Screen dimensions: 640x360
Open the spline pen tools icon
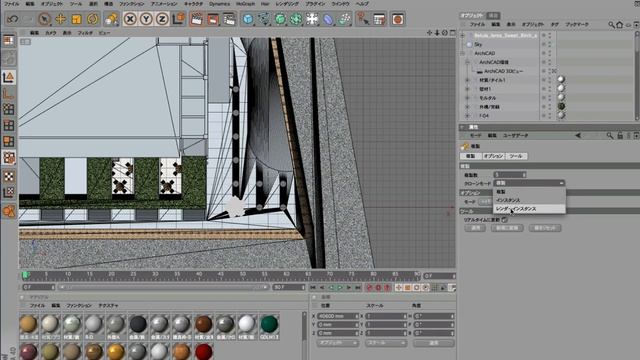[x=264, y=19]
